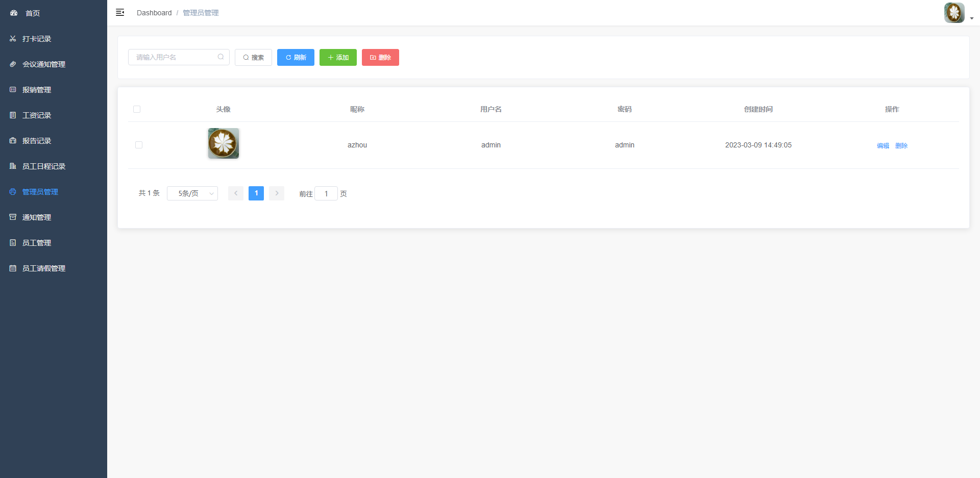
Task: Click the 报销管理 reimbursement icon
Action: tap(12, 89)
